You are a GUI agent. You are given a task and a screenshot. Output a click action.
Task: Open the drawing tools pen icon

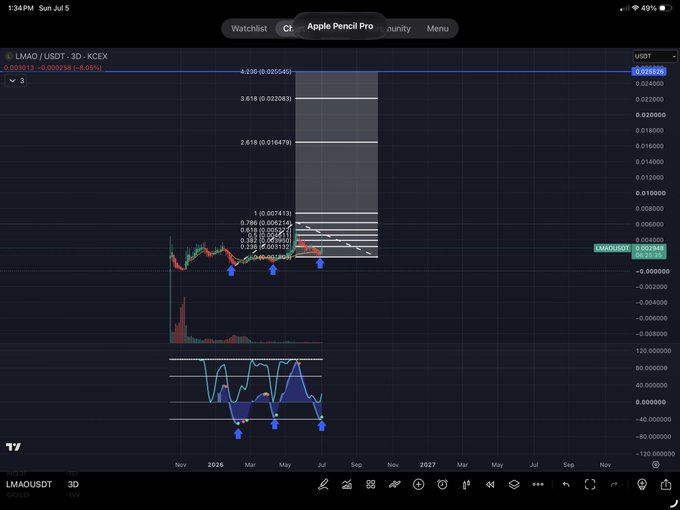tap(323, 484)
